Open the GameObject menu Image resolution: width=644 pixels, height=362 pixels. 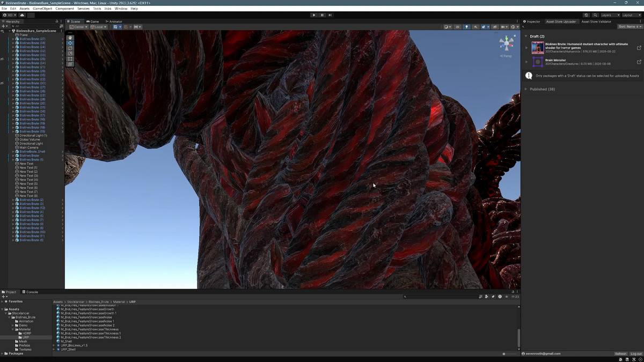click(x=42, y=9)
